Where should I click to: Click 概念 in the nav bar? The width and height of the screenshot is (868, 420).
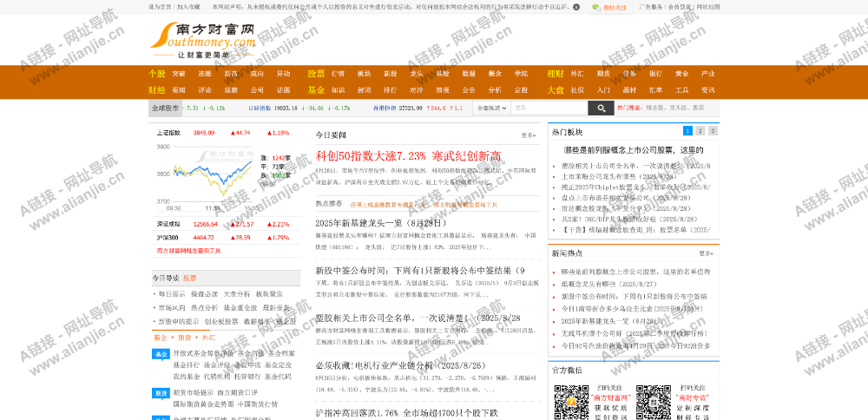click(x=495, y=74)
